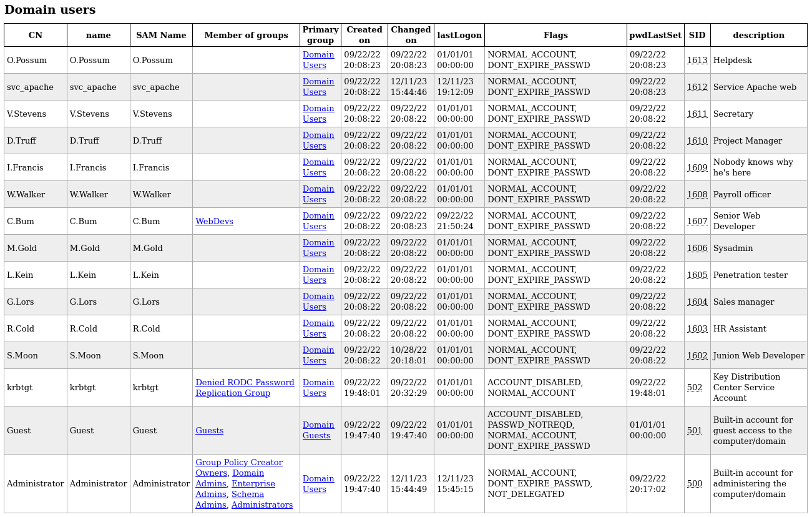812x517 pixels.
Task: Open primary group link for I.Francis
Action: [x=318, y=167]
